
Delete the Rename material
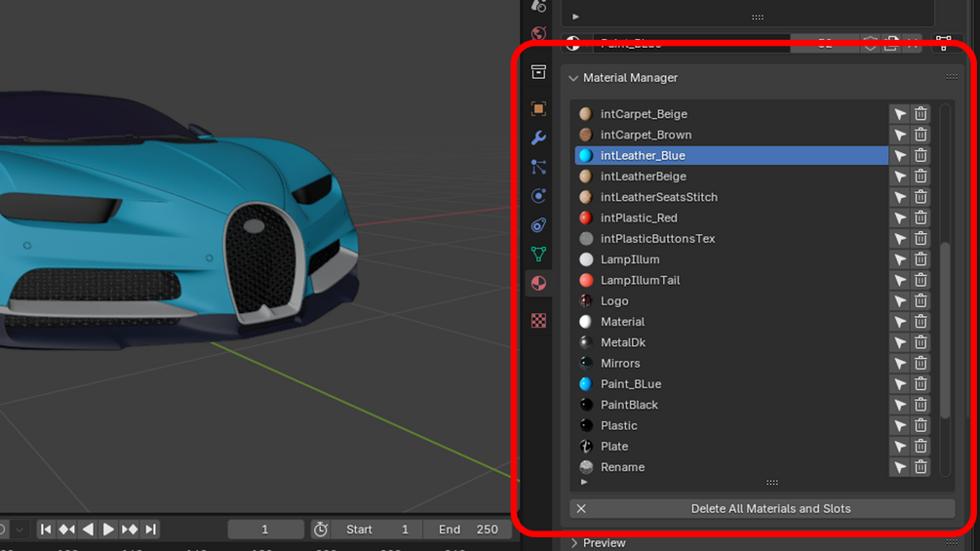point(921,467)
